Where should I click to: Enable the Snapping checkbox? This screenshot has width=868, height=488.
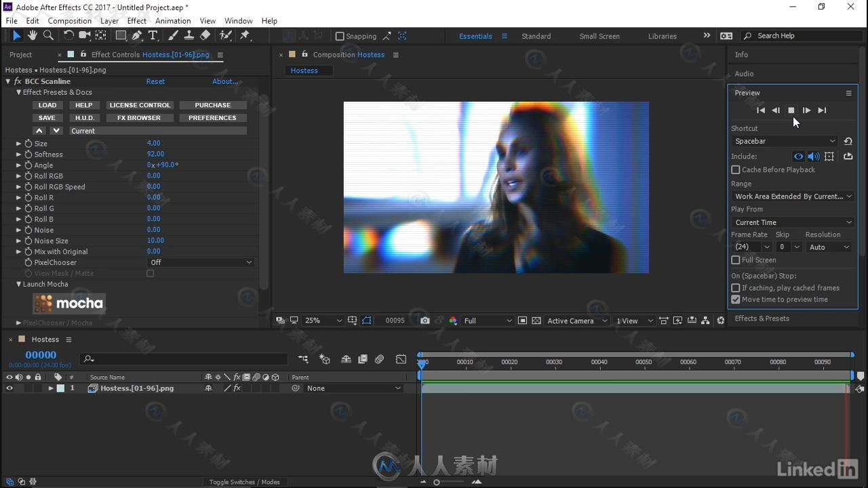point(340,36)
